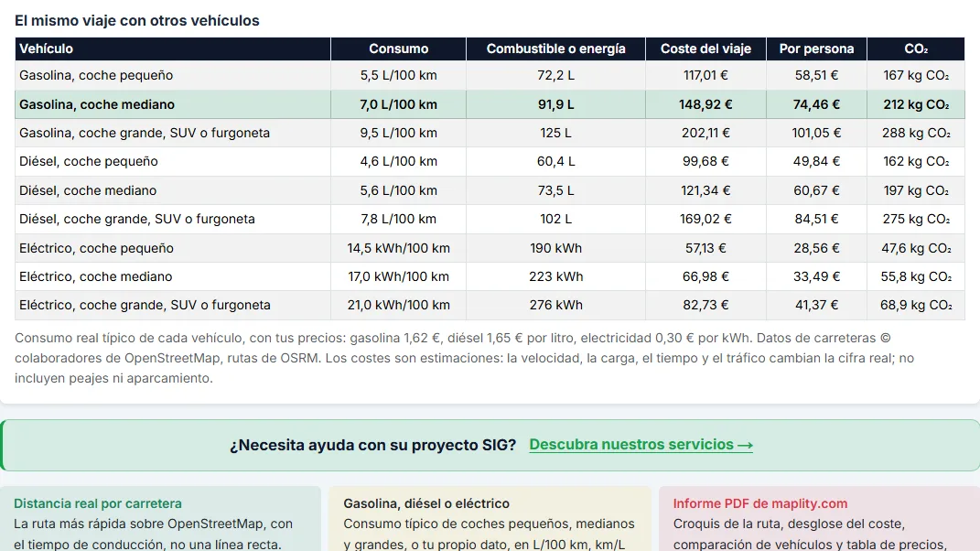Click the 4,6 L/100 km consumption cell
980x551 pixels.
pos(399,161)
